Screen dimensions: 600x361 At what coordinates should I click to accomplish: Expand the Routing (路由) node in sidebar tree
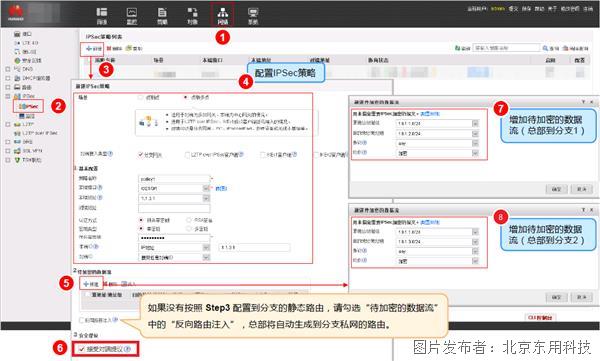(8, 87)
